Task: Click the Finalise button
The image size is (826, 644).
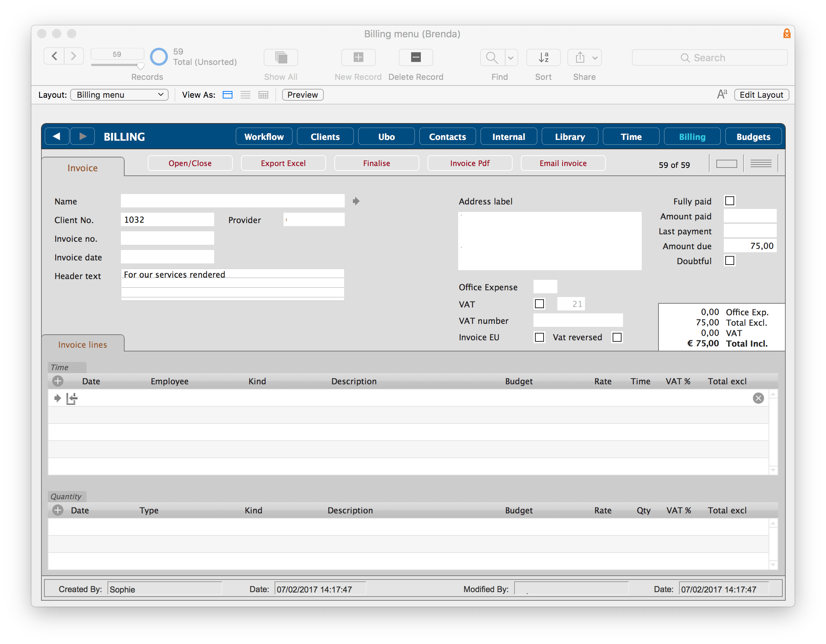Action: 376,163
